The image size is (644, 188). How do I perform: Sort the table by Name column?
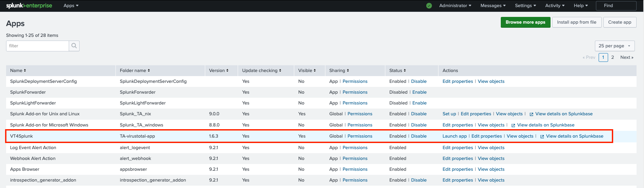[x=18, y=71]
